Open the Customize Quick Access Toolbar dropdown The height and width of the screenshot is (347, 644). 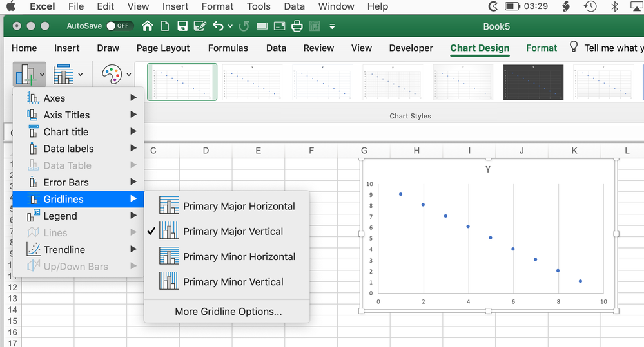click(332, 26)
